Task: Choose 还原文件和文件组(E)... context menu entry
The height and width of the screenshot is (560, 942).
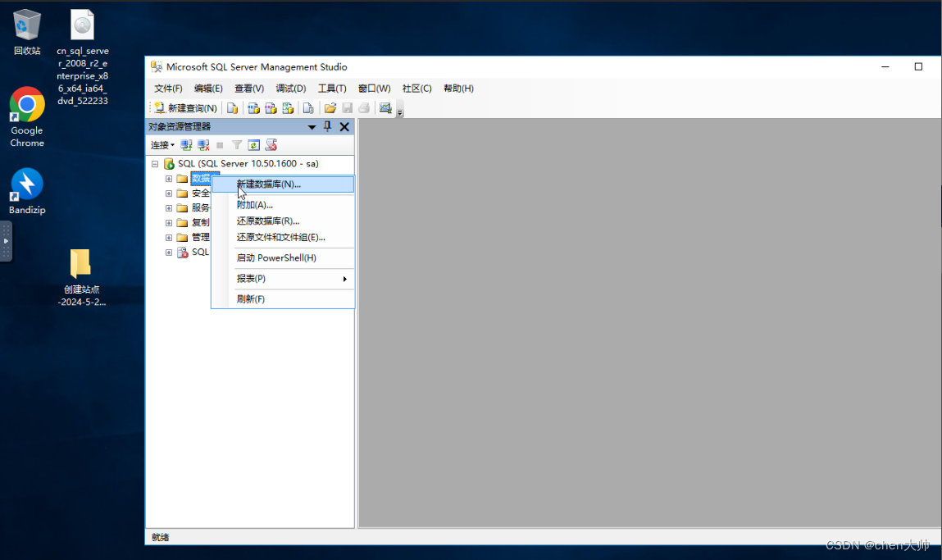Action: (283, 237)
